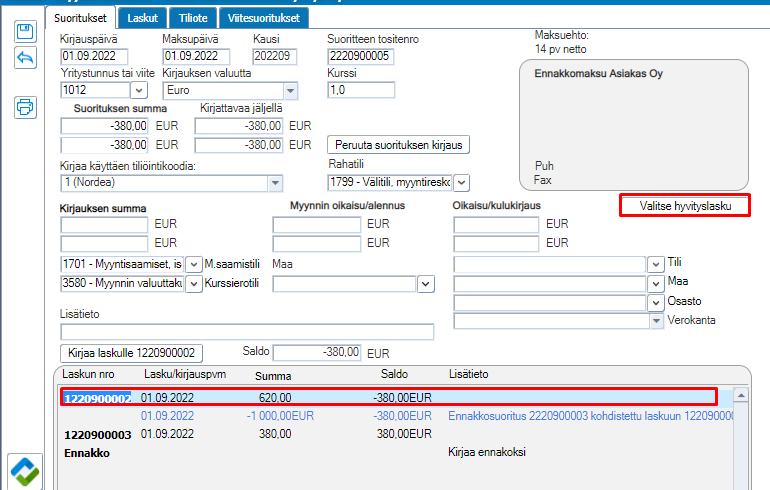Open the Laskut tab
The width and height of the screenshot is (770, 490).
click(142, 18)
